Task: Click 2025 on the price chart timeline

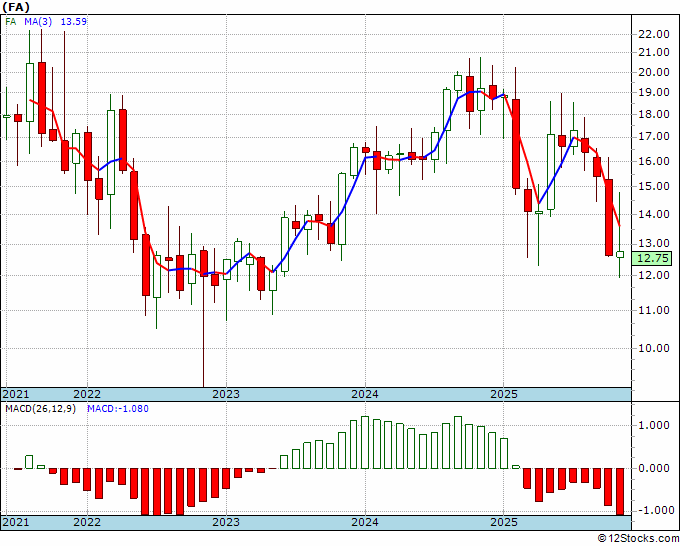Action: pyautogui.click(x=503, y=394)
